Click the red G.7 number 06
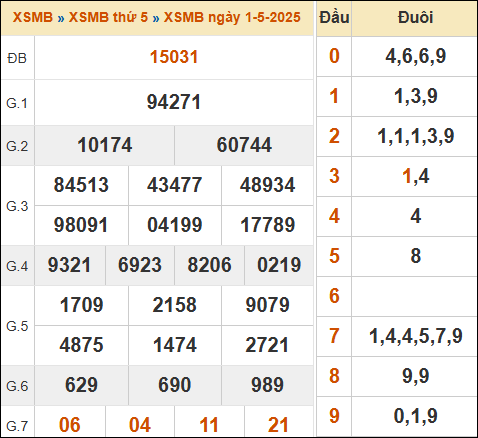Image resolution: width=478 pixels, height=438 pixels. point(70,425)
